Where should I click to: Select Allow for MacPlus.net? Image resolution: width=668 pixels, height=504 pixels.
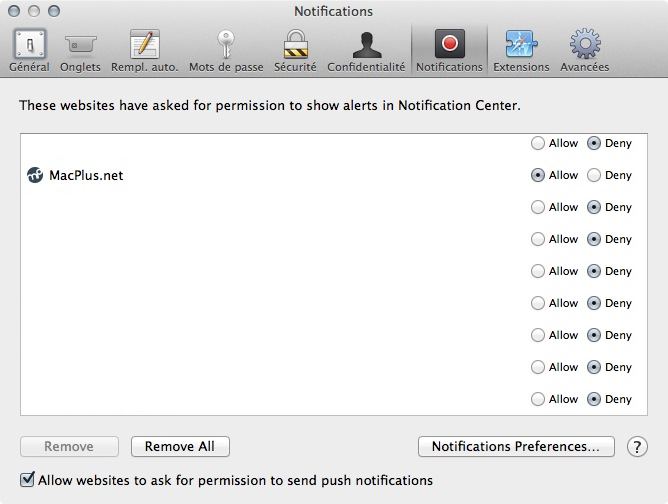tap(538, 175)
